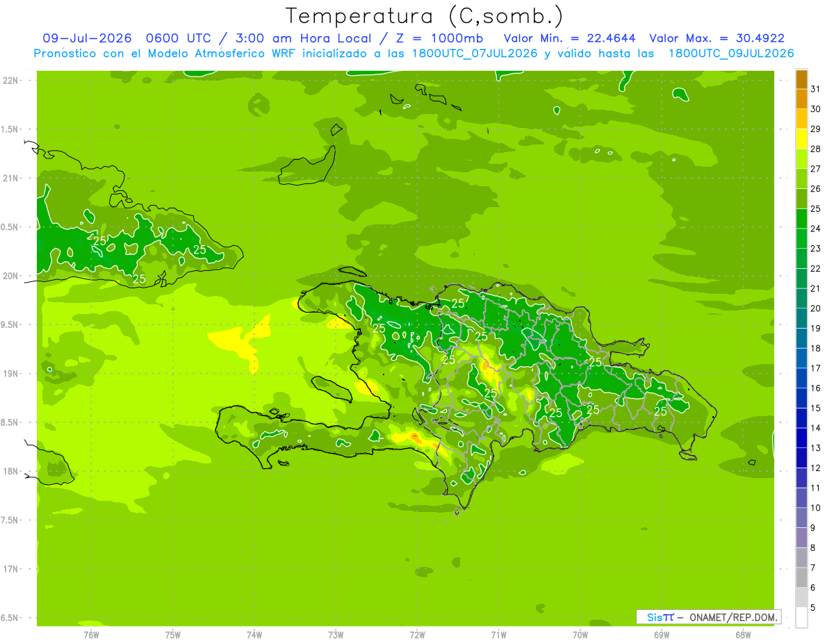Click the '7.5N' latitude label

tap(10, 520)
